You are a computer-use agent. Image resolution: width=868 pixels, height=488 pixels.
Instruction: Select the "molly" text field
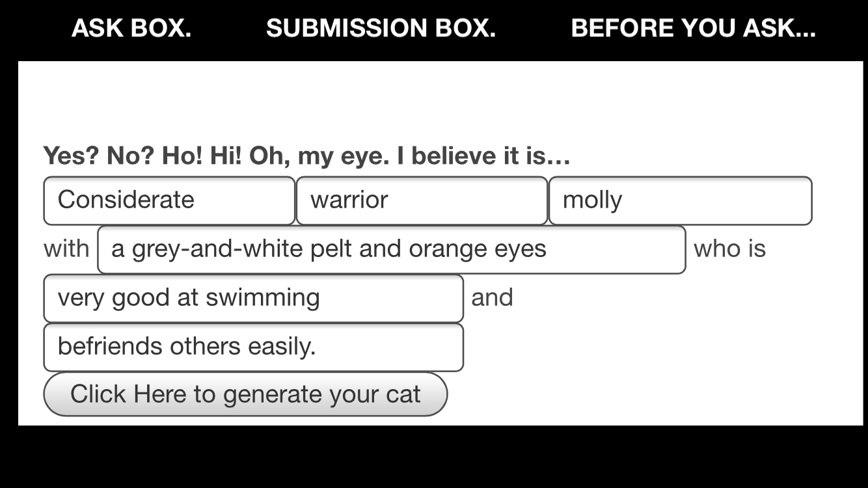click(680, 200)
